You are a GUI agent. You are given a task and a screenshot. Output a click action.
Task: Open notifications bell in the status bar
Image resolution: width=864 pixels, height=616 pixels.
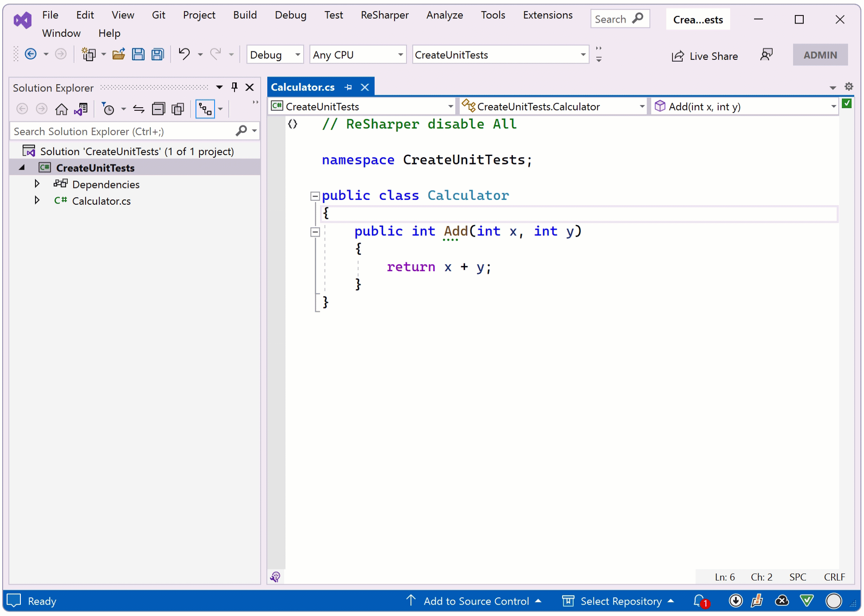coord(701,601)
